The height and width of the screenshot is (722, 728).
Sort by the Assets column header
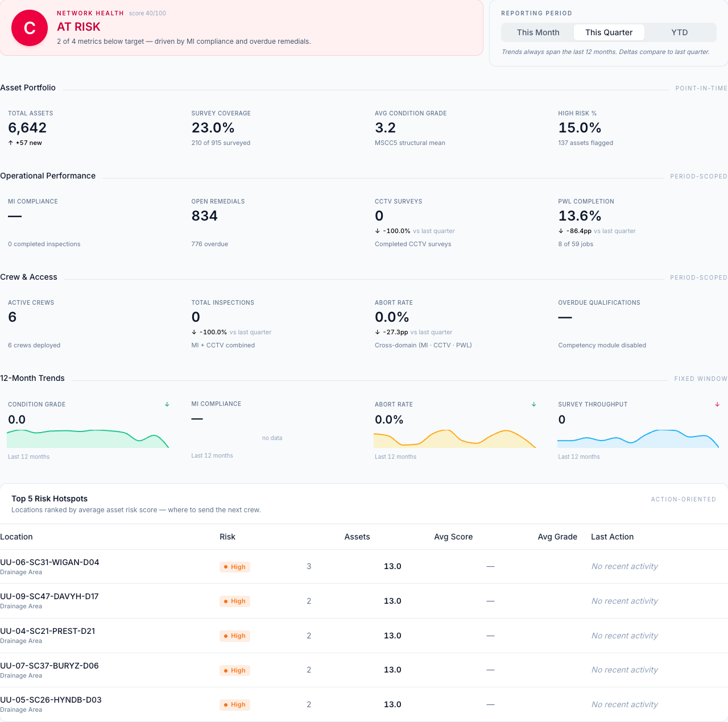point(357,537)
